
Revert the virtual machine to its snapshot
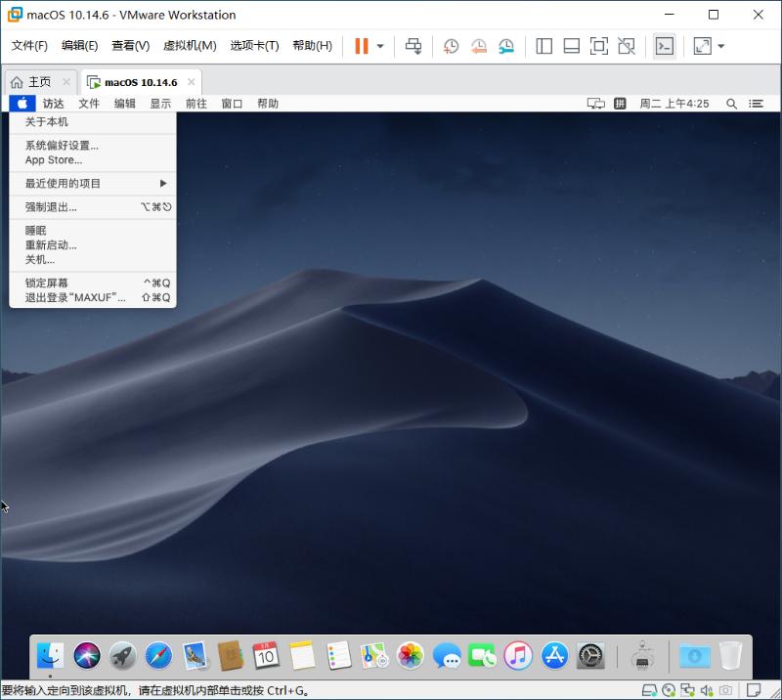[x=478, y=45]
